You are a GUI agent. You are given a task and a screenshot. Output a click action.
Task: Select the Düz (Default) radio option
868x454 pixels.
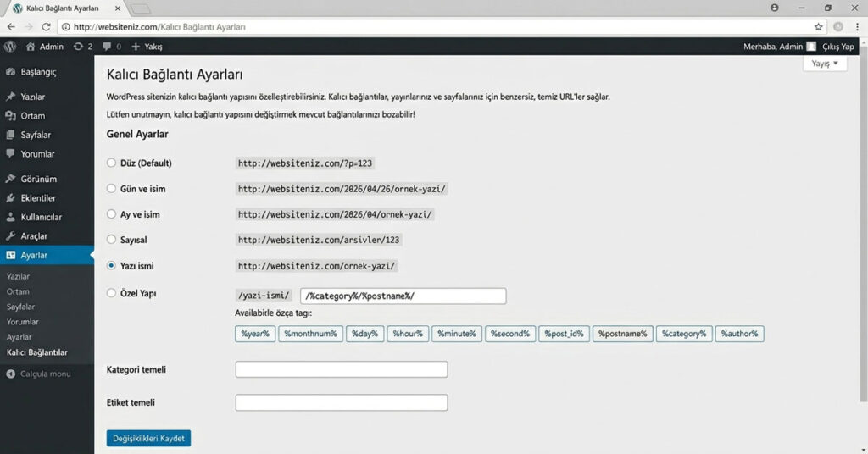coord(111,163)
